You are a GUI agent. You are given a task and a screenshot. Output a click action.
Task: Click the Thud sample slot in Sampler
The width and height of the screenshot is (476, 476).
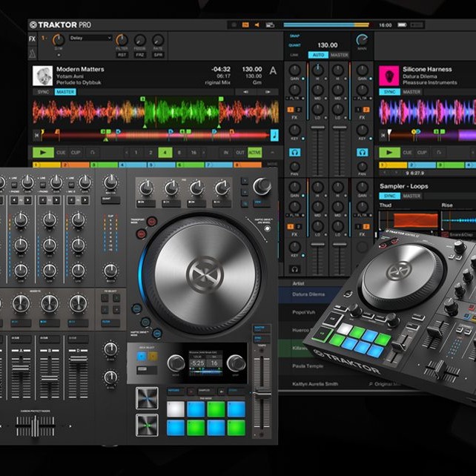point(409,220)
